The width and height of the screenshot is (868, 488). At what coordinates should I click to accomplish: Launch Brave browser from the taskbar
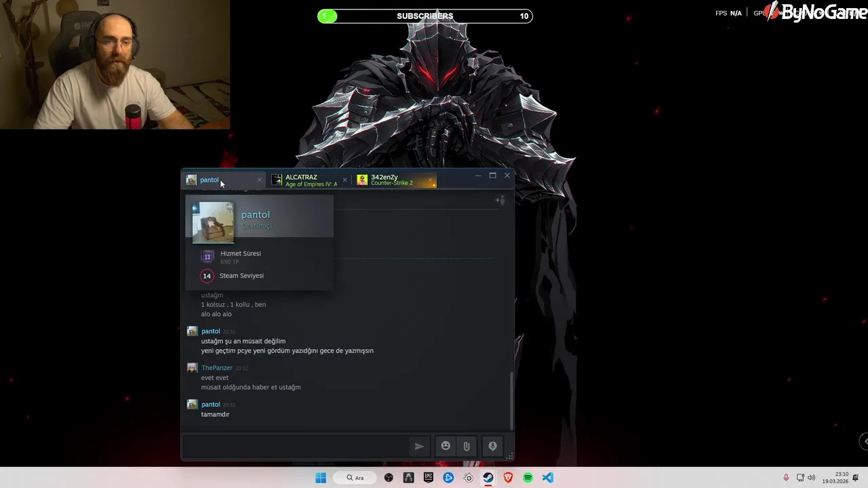(x=508, y=478)
